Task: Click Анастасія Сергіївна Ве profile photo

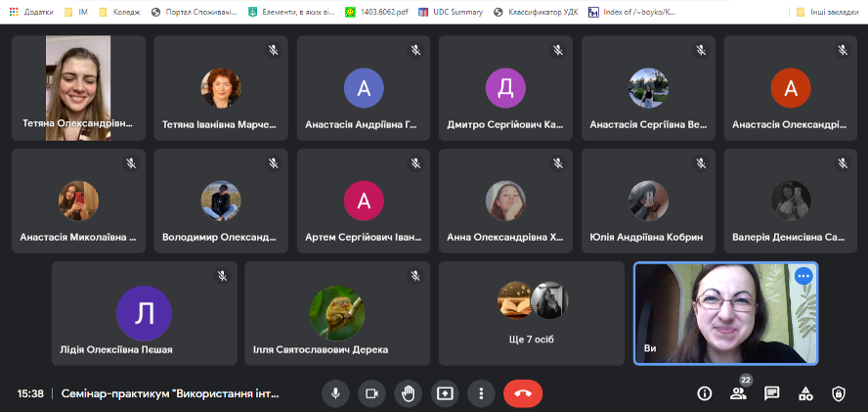Action: tap(648, 88)
